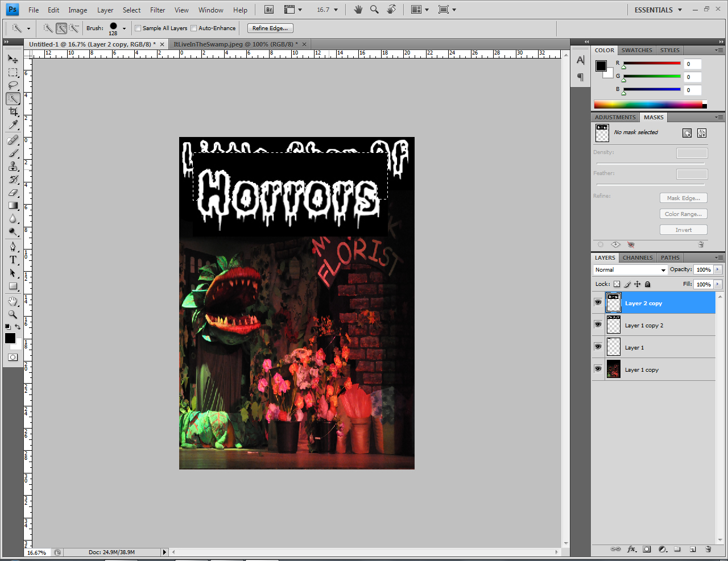
Task: Select the Clone Stamp tool
Action: click(13, 166)
